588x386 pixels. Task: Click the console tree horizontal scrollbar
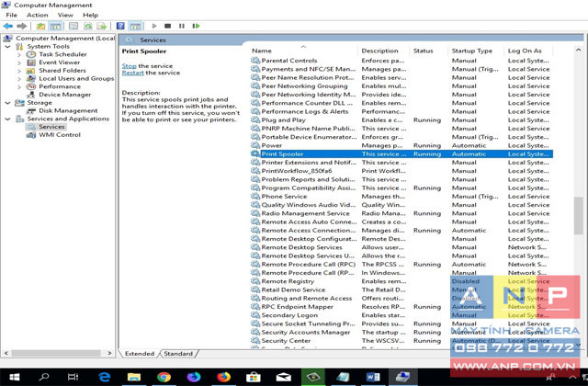click(x=56, y=353)
